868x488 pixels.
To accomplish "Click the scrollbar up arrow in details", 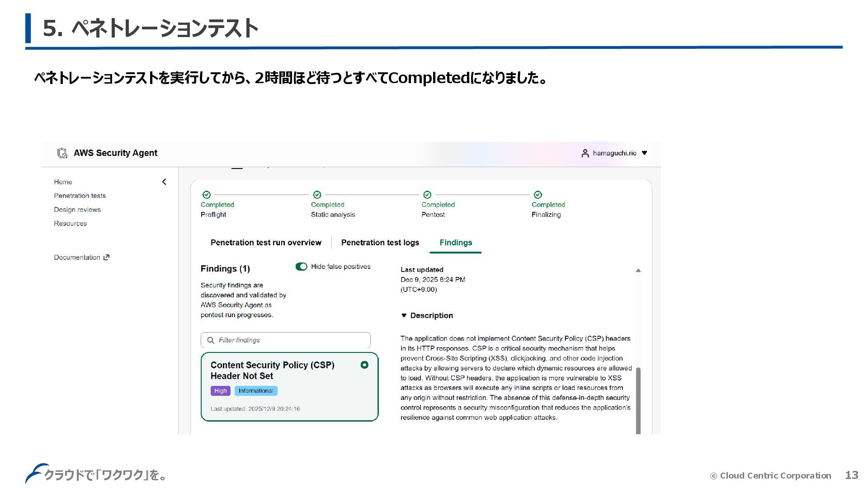I will 638,271.
